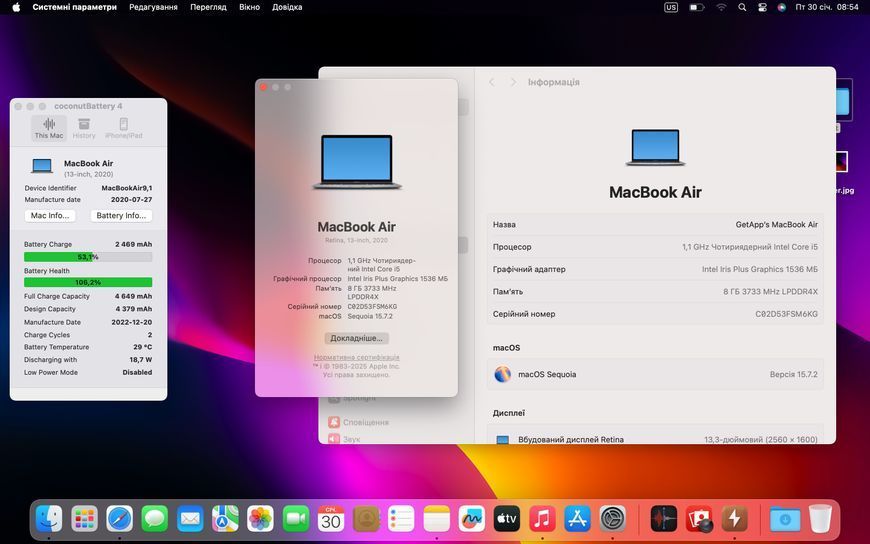Open Freeform app in the Dock
Image resolution: width=870 pixels, height=544 pixels.
(472, 519)
